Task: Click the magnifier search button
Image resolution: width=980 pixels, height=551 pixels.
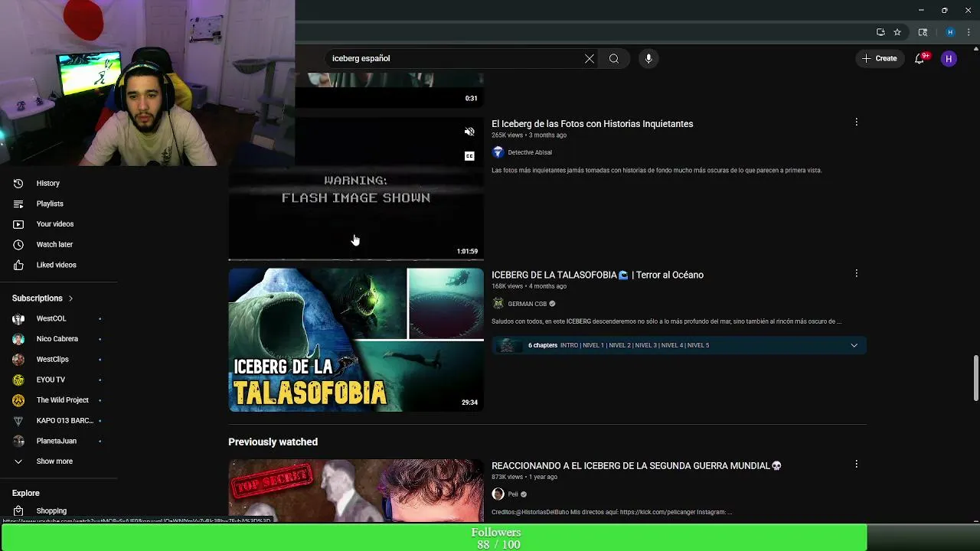Action: coord(614,58)
